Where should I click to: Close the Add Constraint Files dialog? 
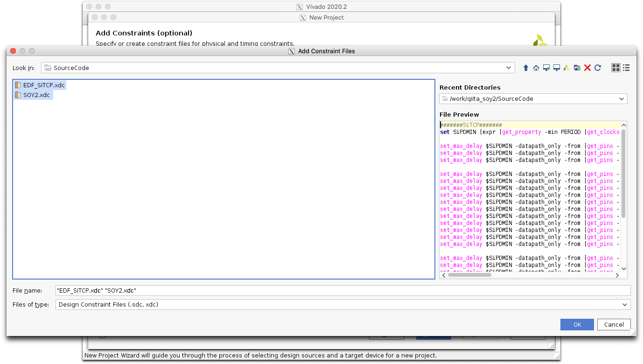click(x=13, y=51)
